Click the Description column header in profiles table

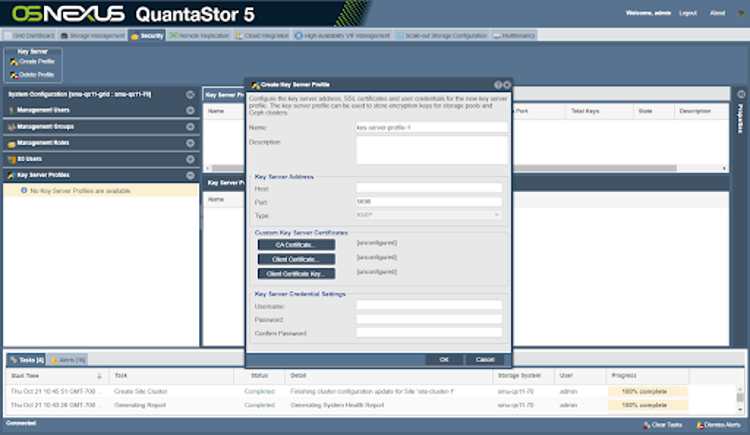(x=701, y=111)
